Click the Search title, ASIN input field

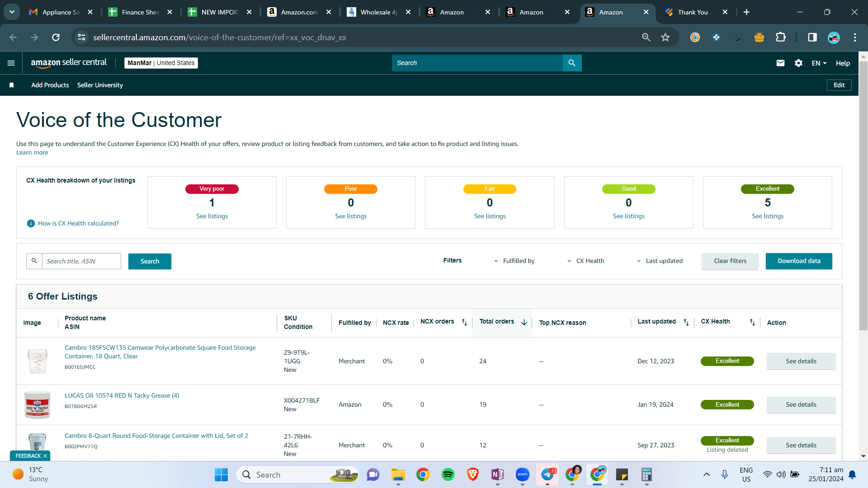coord(81,261)
